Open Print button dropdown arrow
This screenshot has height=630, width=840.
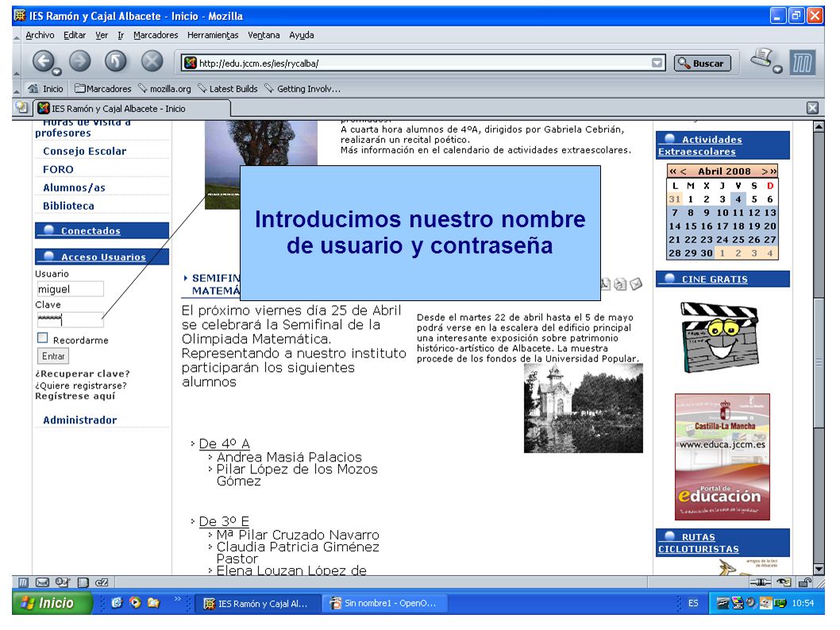[778, 69]
